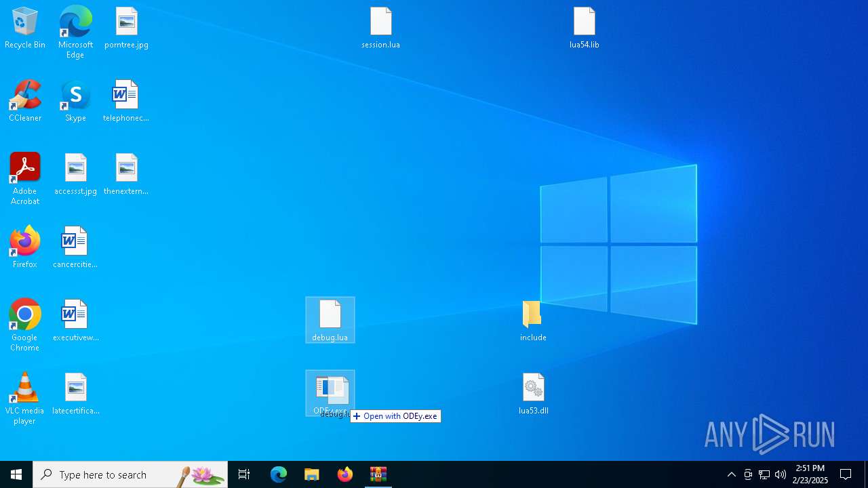Image resolution: width=868 pixels, height=488 pixels.
Task: Show hidden system tray icons
Action: point(732,474)
